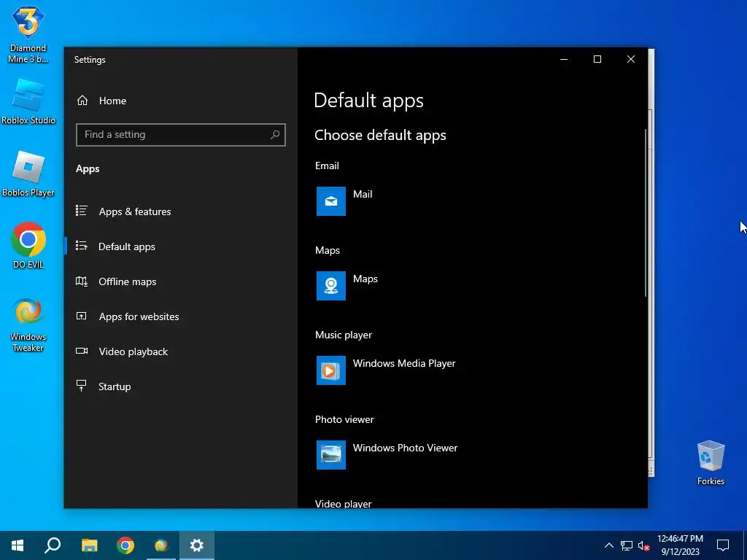Open the Startup page
The width and height of the screenshot is (747, 560).
[x=181, y=386]
